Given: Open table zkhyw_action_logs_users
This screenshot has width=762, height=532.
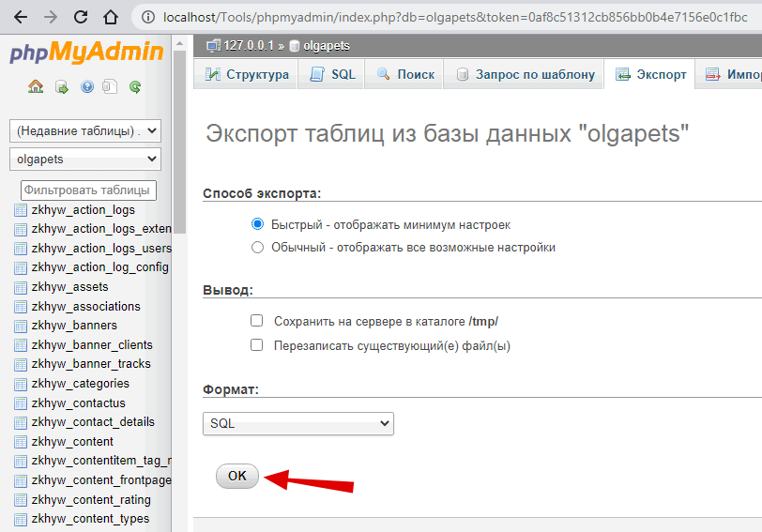Looking at the screenshot, I should [x=101, y=249].
